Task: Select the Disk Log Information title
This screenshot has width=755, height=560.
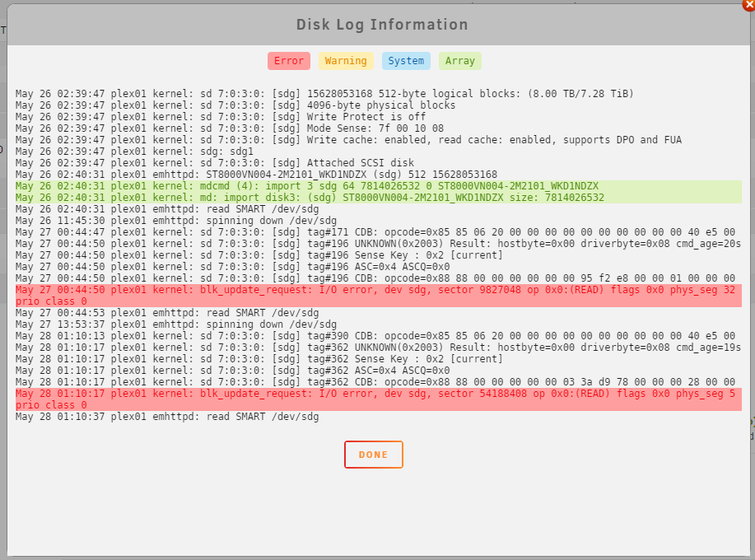Action: (382, 25)
